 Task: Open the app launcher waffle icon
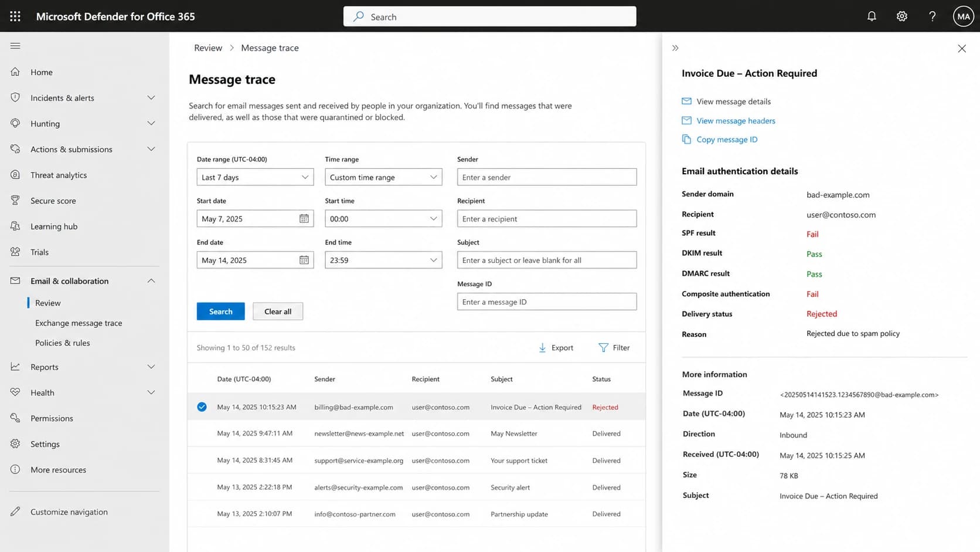tap(15, 16)
